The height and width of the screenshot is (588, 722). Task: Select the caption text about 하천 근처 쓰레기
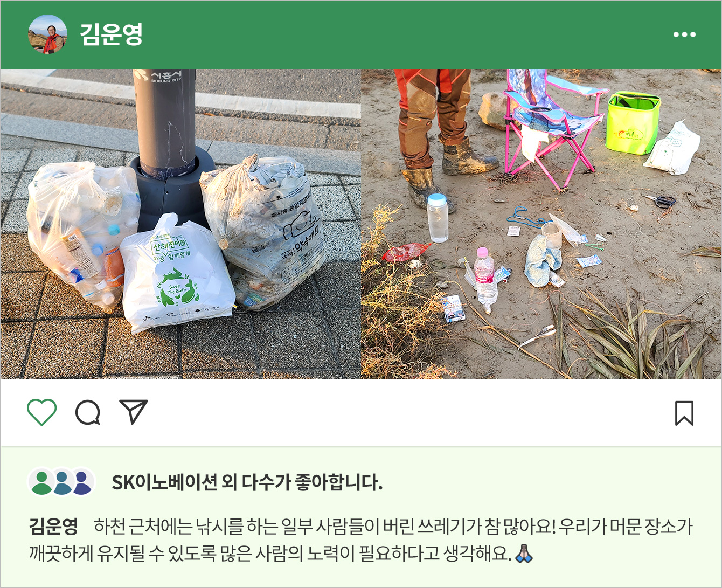pyautogui.click(x=361, y=539)
